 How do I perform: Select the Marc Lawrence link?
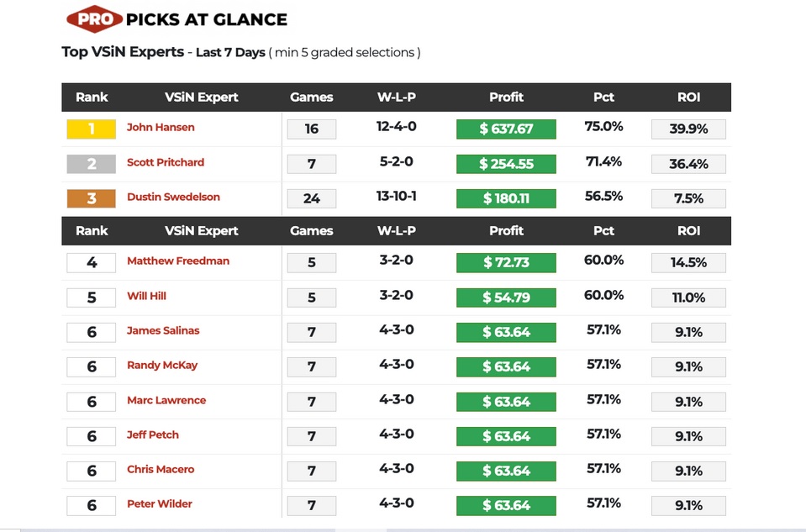tap(166, 401)
